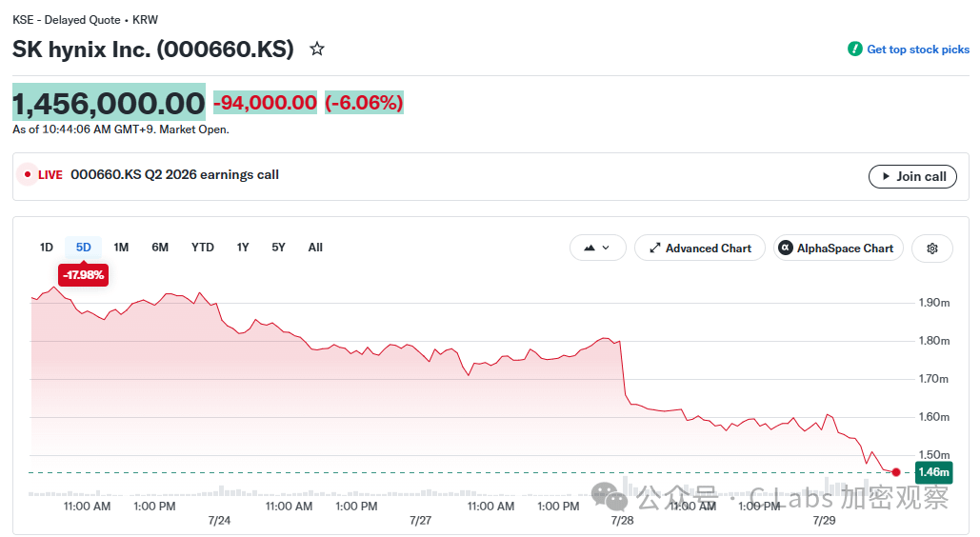
Task: Show the 1Y chart range
Action: (x=243, y=248)
